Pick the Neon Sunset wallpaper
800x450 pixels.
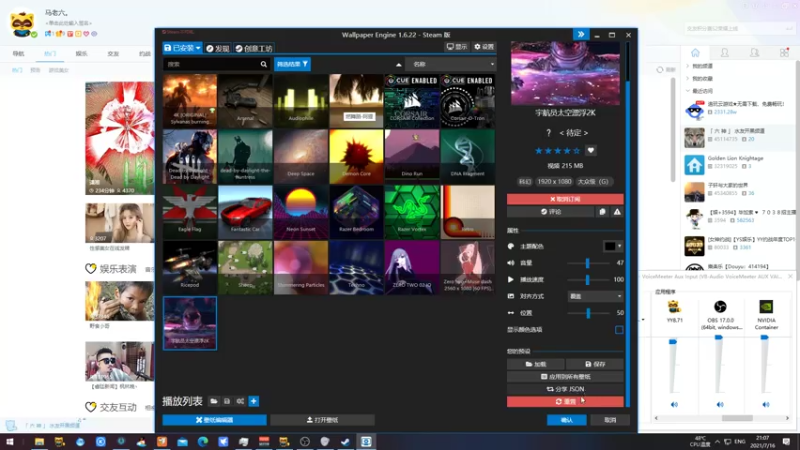[301, 212]
